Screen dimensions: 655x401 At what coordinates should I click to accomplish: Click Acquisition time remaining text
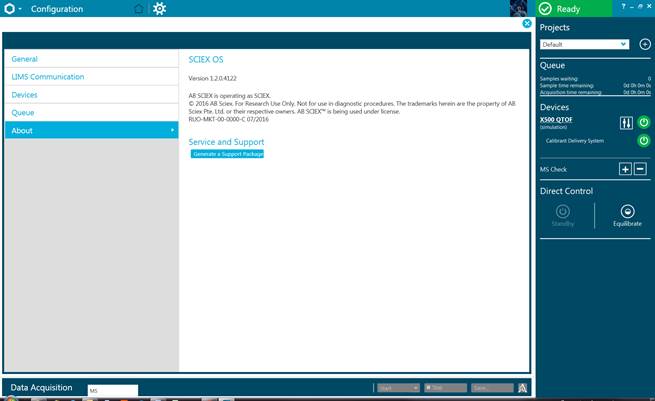(571, 92)
